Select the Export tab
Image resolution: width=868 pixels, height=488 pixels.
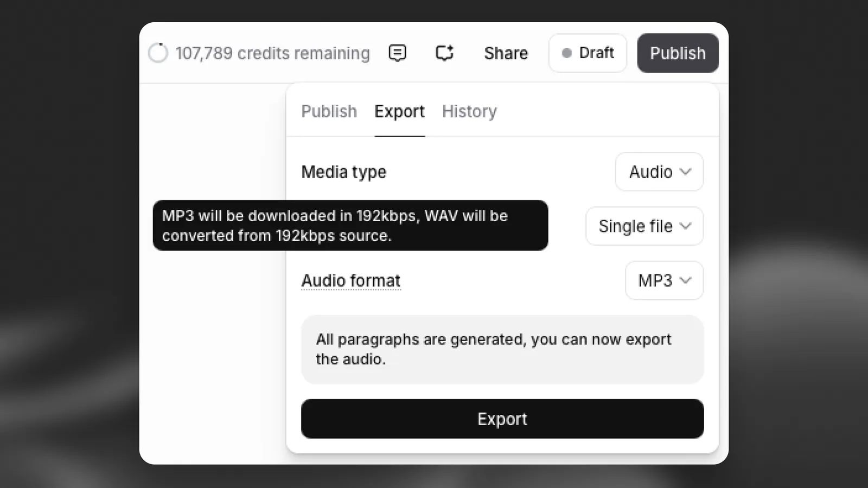tap(400, 112)
